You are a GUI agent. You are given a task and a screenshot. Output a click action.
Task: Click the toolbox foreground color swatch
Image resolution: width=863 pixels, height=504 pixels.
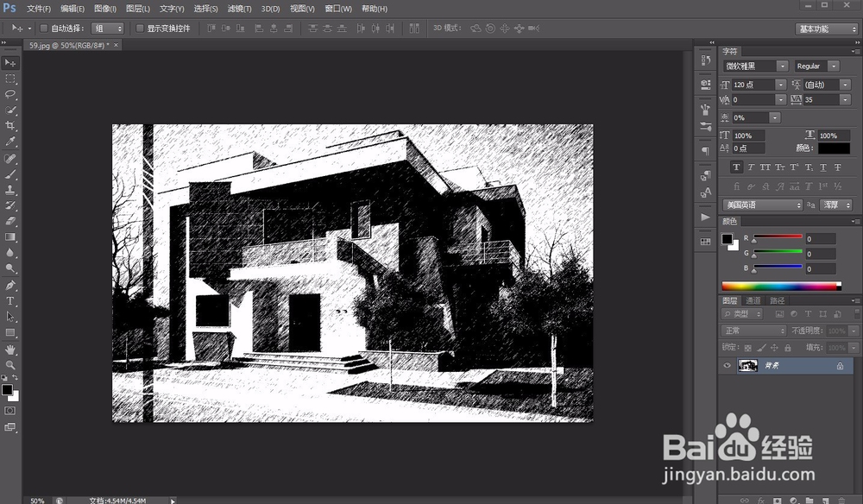click(7, 390)
